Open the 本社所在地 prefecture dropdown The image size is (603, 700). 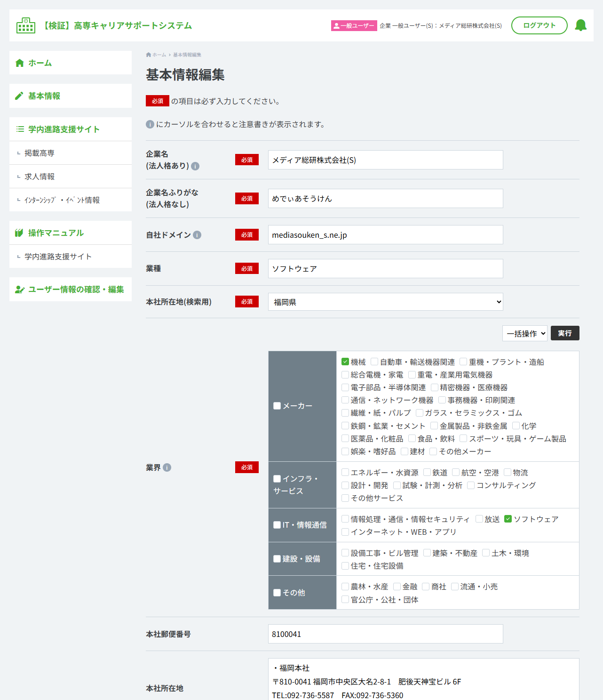386,302
